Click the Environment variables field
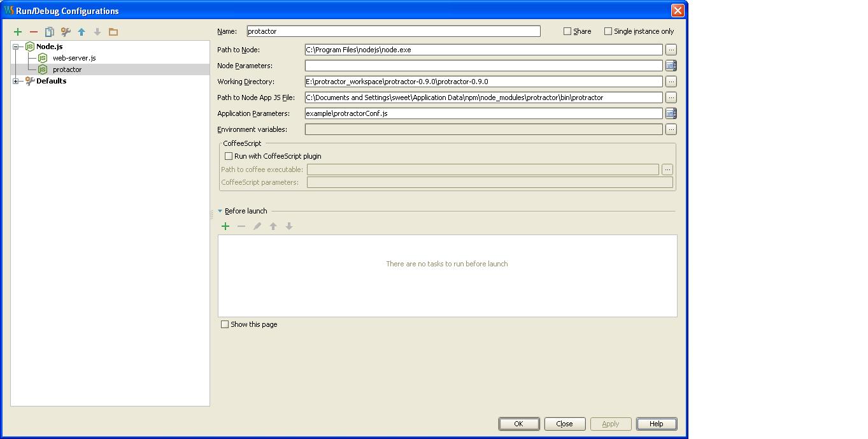The width and height of the screenshot is (868, 439). point(484,129)
